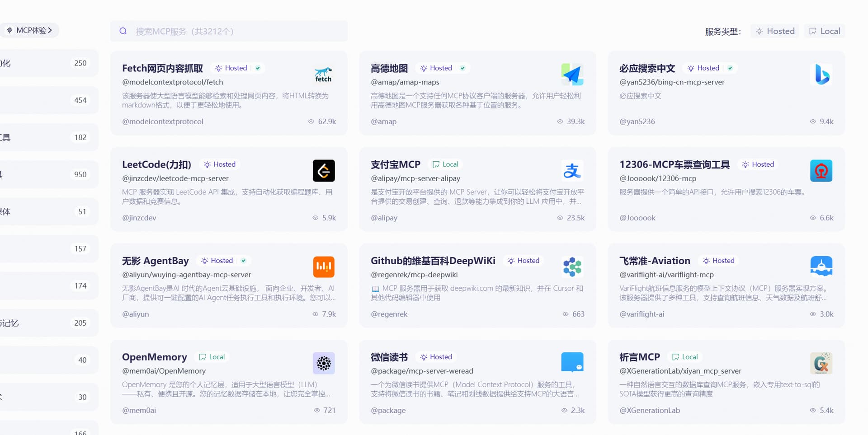Click the search magnifier icon
The width and height of the screenshot is (868, 435).
point(123,31)
